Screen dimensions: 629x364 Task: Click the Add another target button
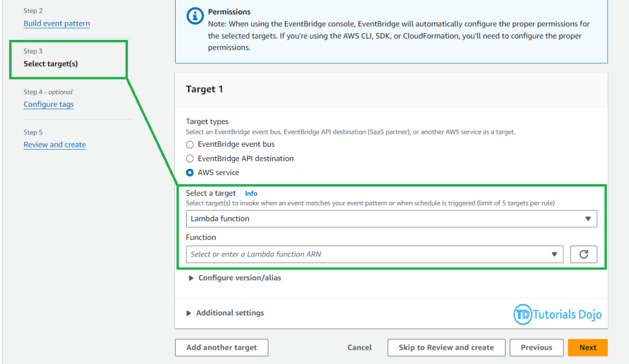[x=222, y=347]
